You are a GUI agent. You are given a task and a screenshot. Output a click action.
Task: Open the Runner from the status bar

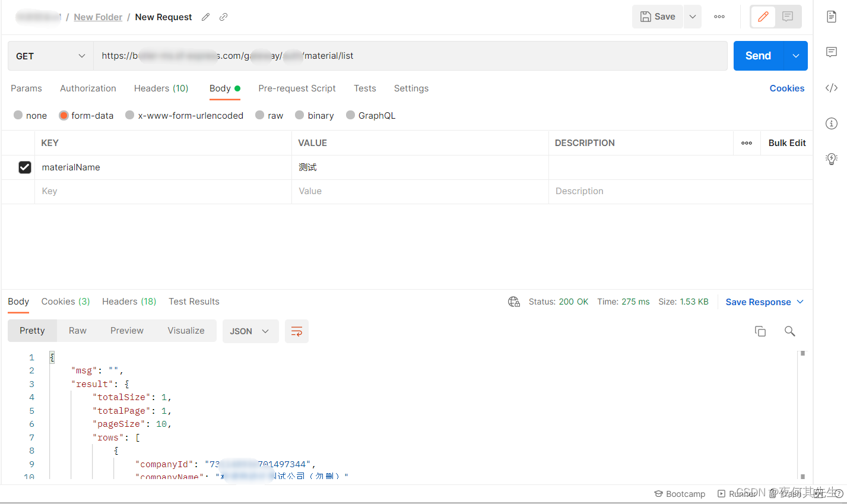(737, 493)
